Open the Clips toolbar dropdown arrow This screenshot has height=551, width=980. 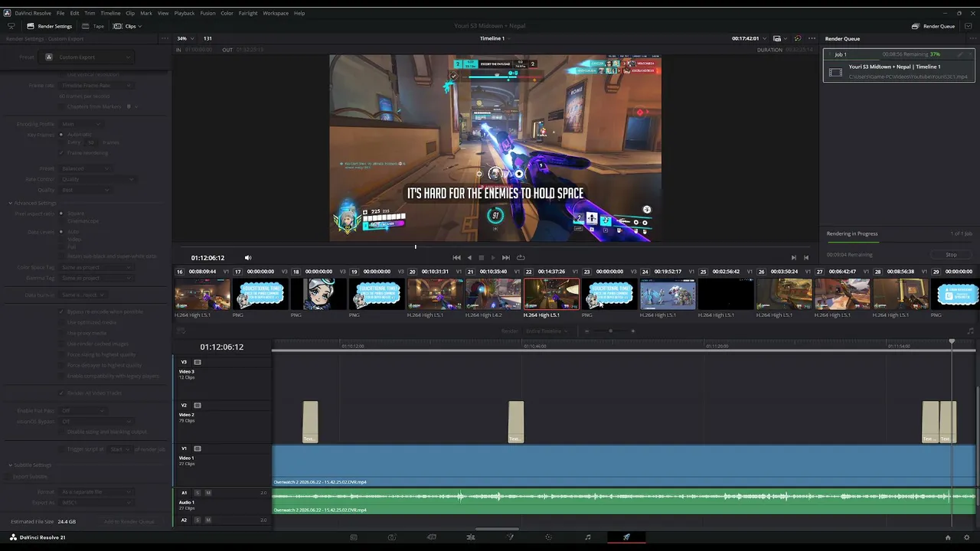coord(140,26)
